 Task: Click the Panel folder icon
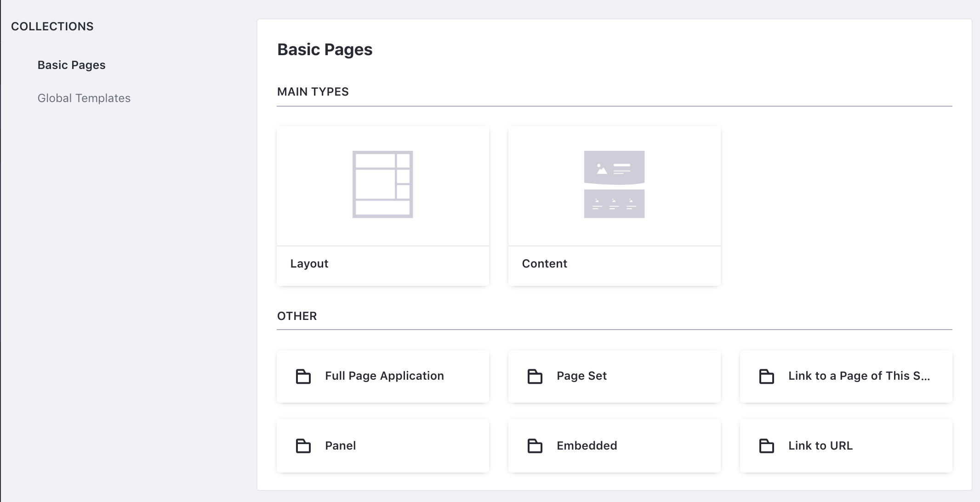point(303,446)
